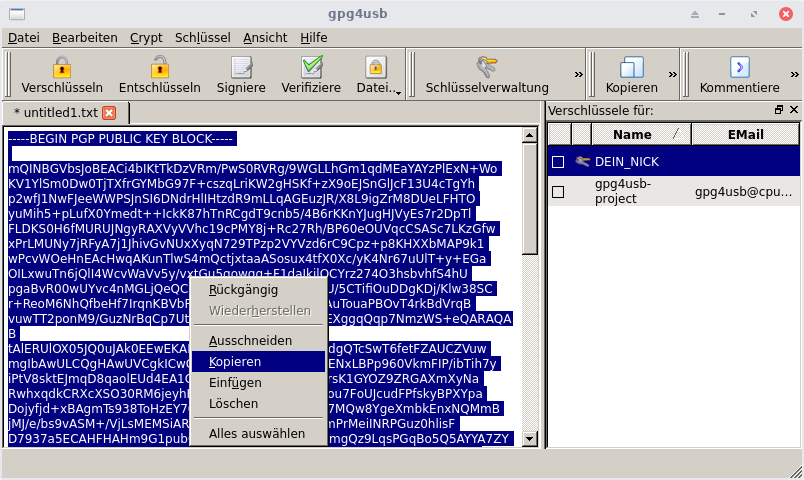Open the Datei menu

click(x=24, y=38)
